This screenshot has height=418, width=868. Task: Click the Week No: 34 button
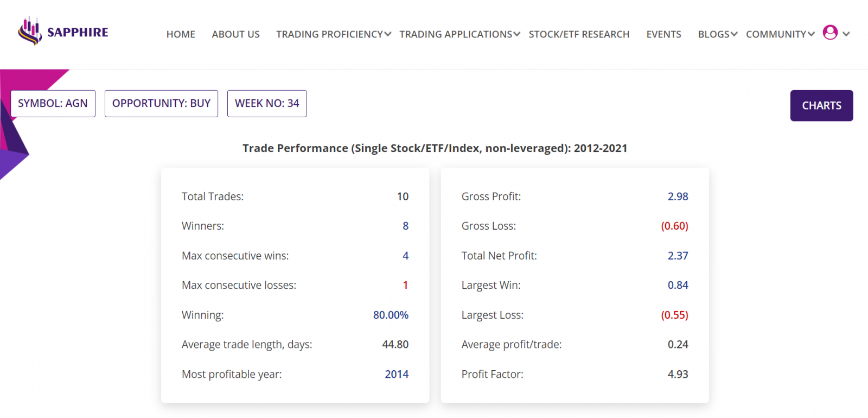pyautogui.click(x=267, y=103)
